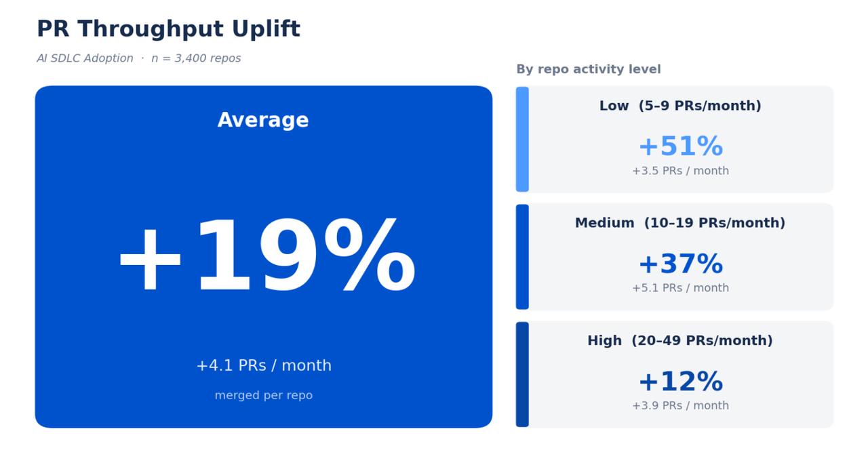Click the PR Throughput Uplift title
This screenshot has height=469, width=868.
(168, 29)
